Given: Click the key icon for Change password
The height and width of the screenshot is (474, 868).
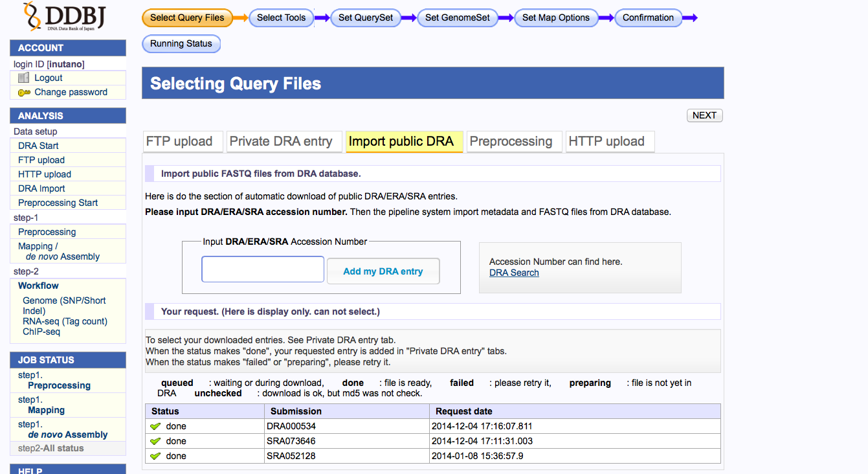Looking at the screenshot, I should pyautogui.click(x=24, y=93).
